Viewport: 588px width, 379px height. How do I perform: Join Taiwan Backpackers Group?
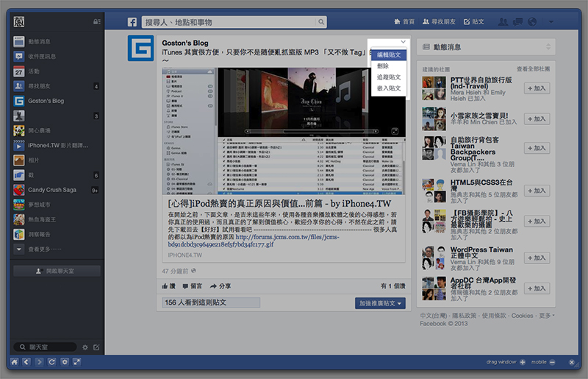(x=537, y=148)
